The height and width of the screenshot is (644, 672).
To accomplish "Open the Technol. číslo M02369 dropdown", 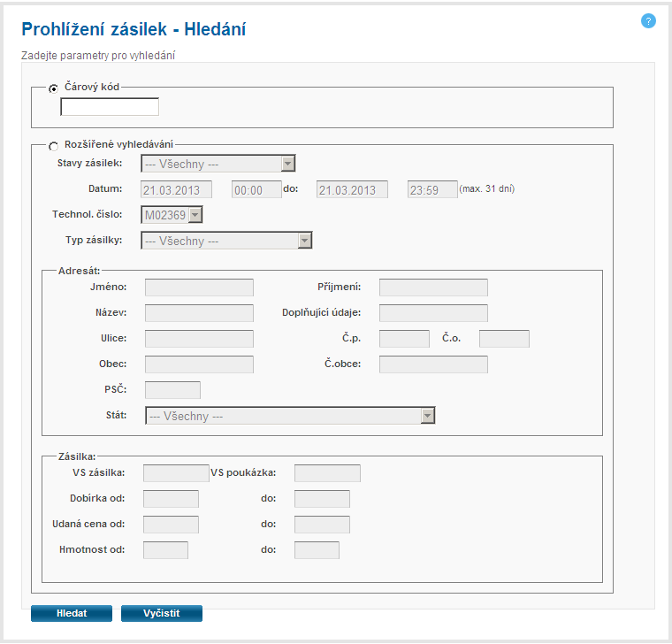I will 172,214.
